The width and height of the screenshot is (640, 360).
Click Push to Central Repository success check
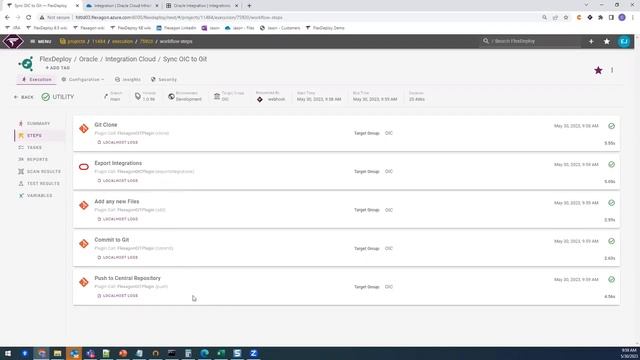[611, 280]
